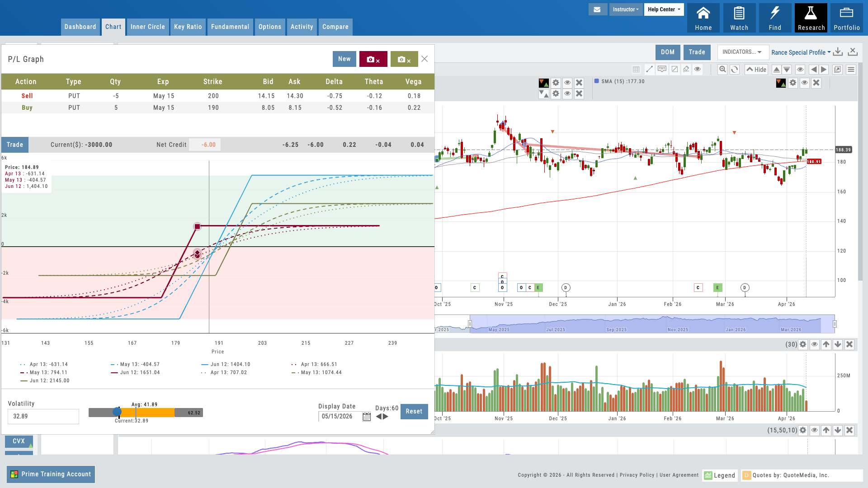Expand the INDICATORS dropdown
Viewport: 868px width, 488px height.
(742, 52)
